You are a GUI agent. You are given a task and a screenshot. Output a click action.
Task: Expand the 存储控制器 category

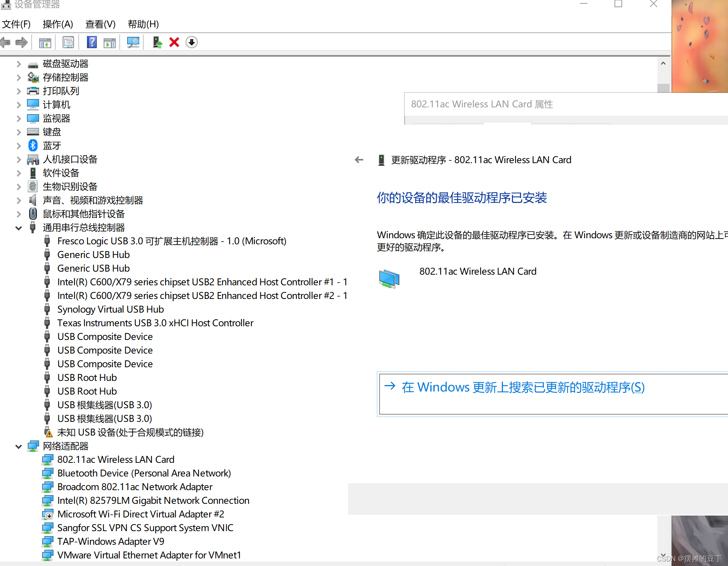click(x=19, y=77)
